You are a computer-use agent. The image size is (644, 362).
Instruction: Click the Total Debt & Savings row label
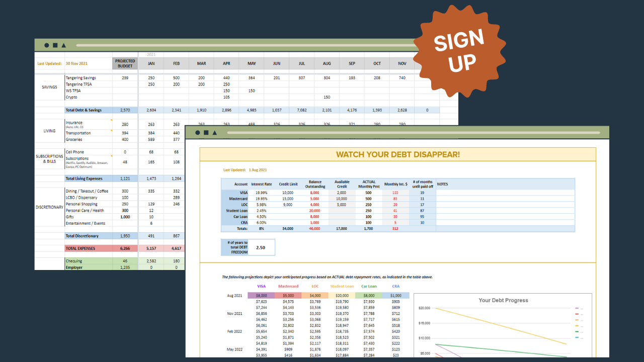pos(84,110)
